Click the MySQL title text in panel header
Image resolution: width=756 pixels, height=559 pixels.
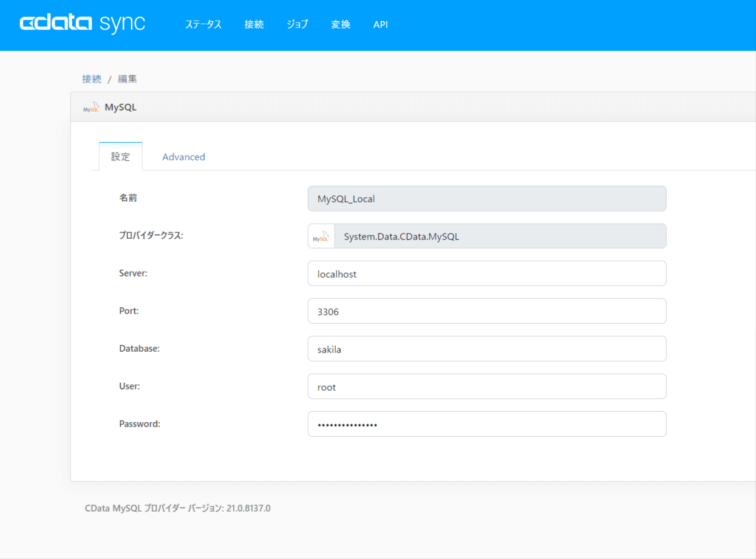pos(121,108)
